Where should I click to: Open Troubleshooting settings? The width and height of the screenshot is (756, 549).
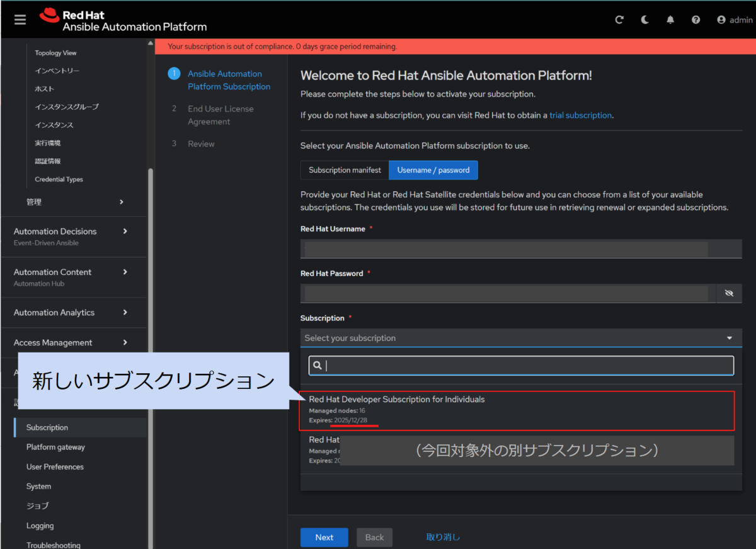click(x=53, y=545)
